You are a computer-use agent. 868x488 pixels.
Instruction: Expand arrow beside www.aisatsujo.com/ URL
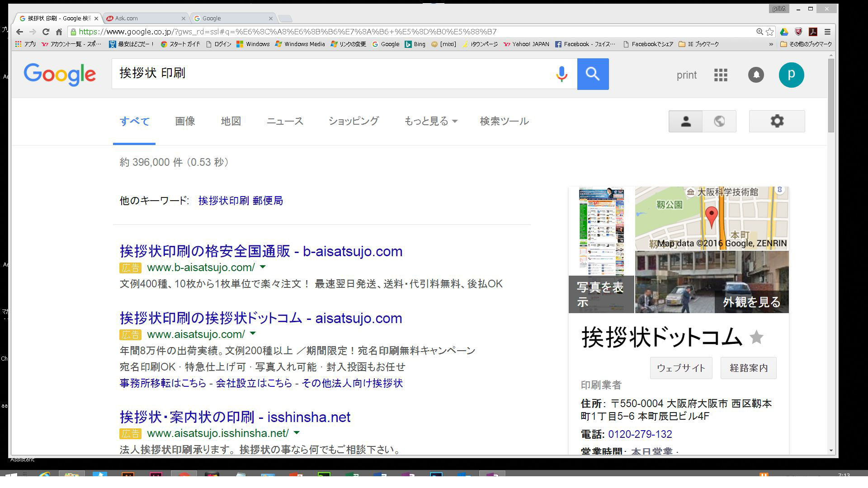pyautogui.click(x=253, y=334)
